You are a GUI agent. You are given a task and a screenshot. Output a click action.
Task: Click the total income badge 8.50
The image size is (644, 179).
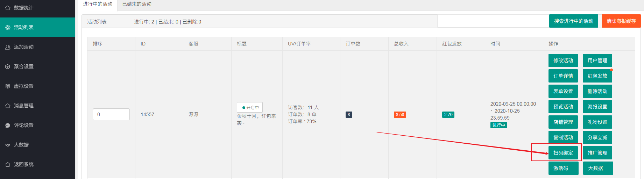click(400, 115)
